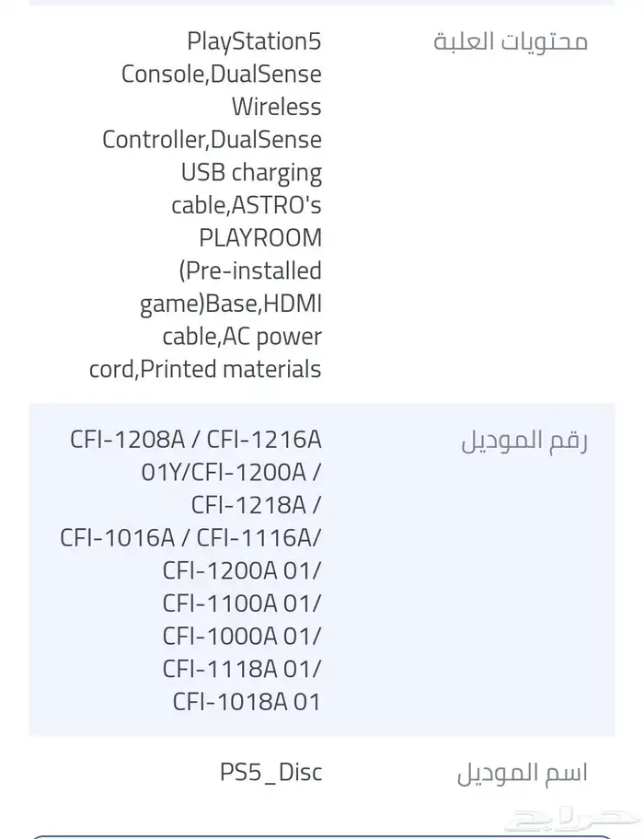Screen dimensions: 644x839
Task: Click the 'CFI-1018A 01' model number
Action: tap(247, 702)
